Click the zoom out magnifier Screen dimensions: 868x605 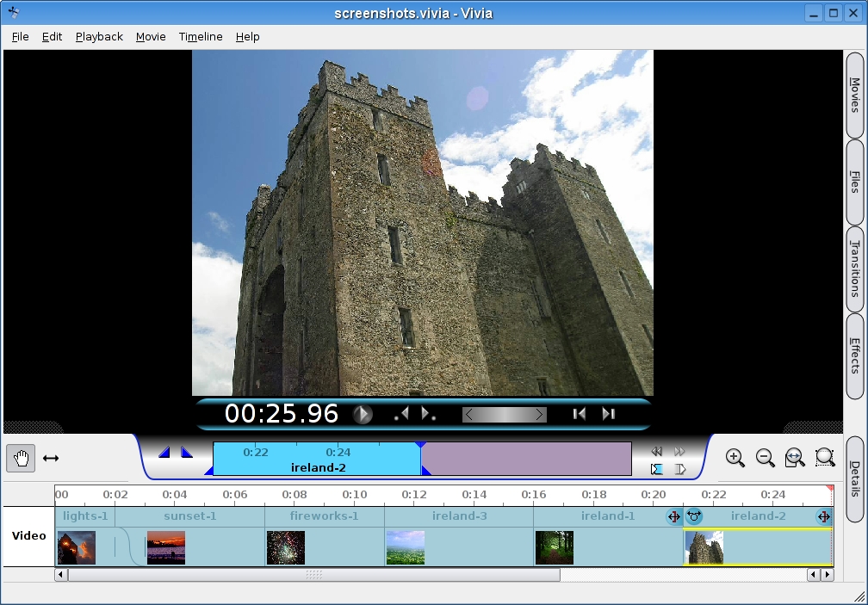pyautogui.click(x=765, y=457)
